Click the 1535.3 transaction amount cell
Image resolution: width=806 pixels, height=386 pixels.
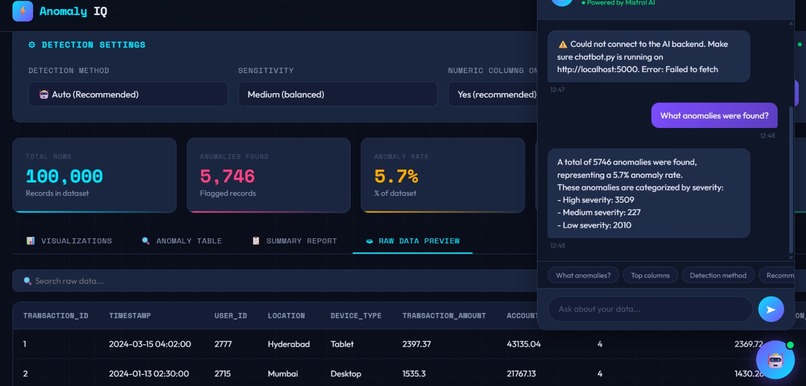414,374
